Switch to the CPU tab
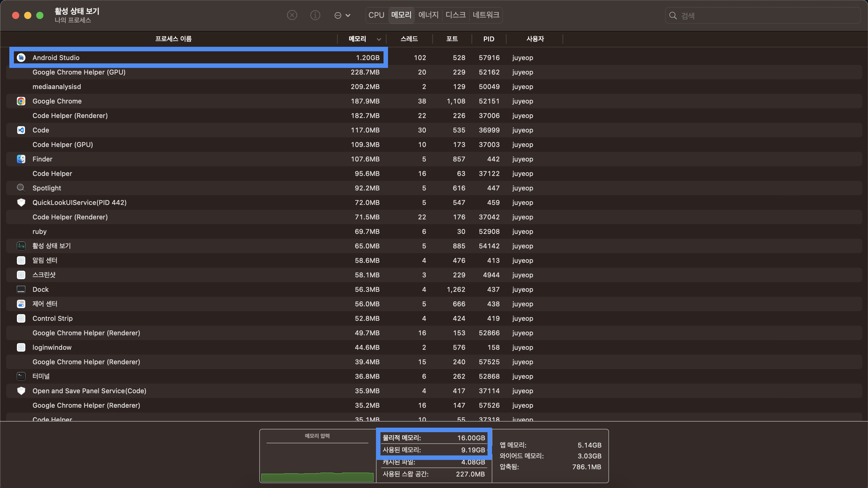 [x=376, y=15]
